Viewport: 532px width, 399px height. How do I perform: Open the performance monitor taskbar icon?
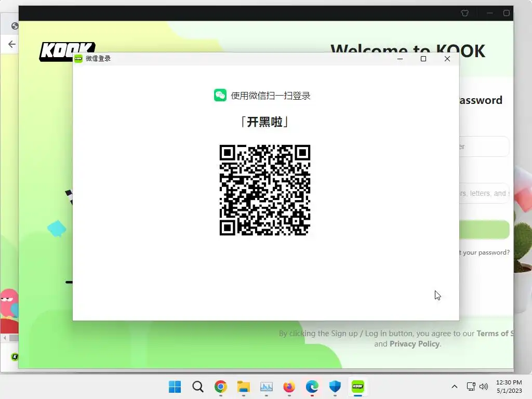coord(267,387)
